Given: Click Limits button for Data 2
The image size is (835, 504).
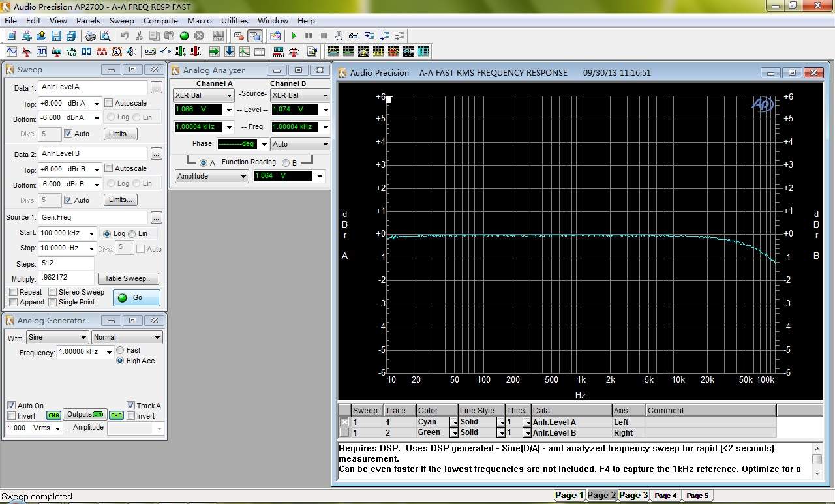Looking at the screenshot, I should (x=121, y=200).
